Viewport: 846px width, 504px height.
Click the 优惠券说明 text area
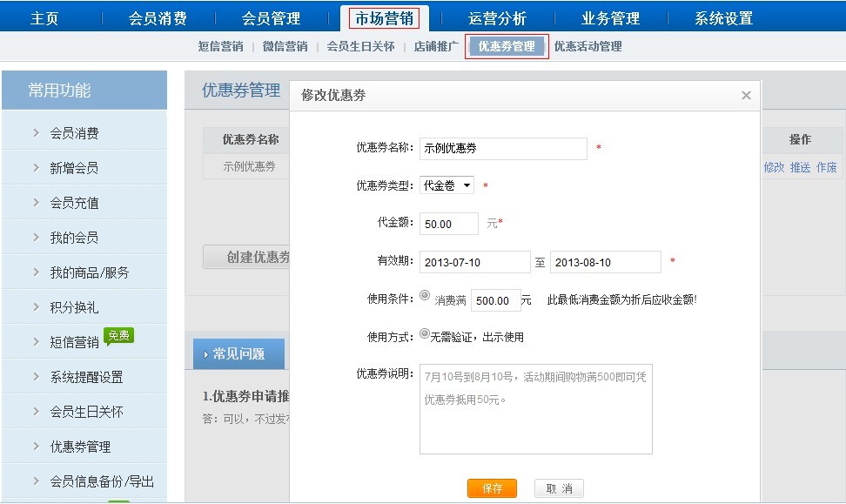[x=535, y=409]
